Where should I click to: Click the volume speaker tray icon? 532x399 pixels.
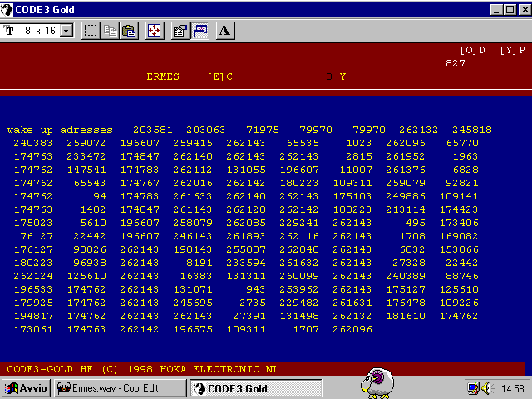[x=486, y=388]
